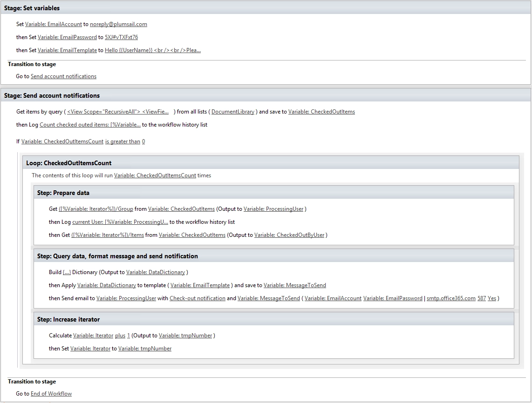Open the View Scope="RecursiveAll" query link

pos(118,112)
